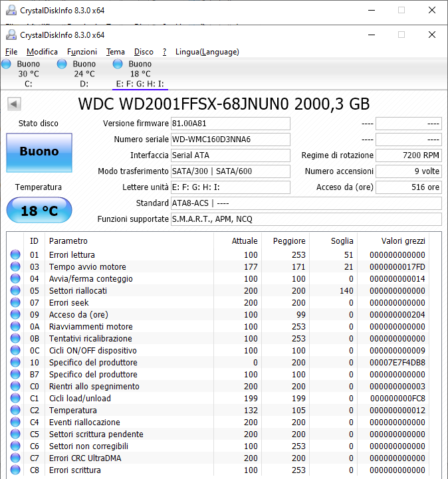Click the Versione firmware field
Viewport: 448px width, 479px height.
click(x=231, y=124)
